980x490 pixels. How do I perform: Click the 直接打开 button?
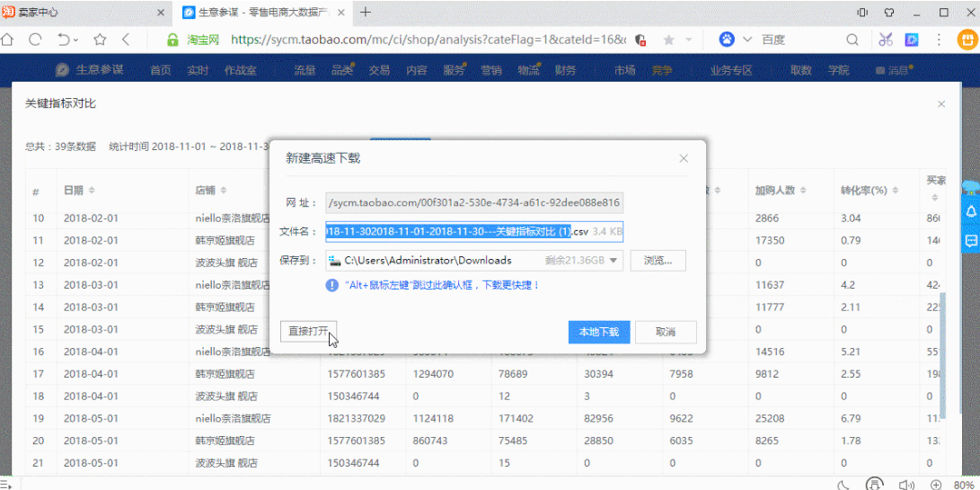click(x=308, y=332)
